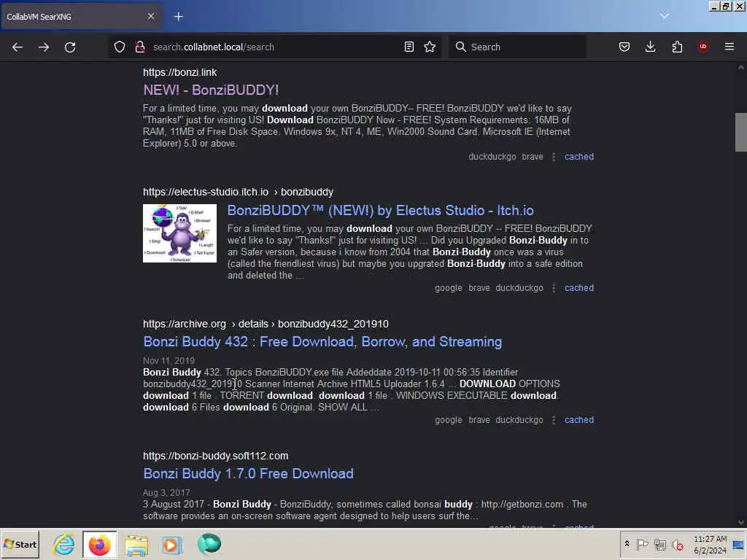Screen dimensions: 747x560
Task: Click the page vertical scrollbar thumb
Action: pos(741,132)
